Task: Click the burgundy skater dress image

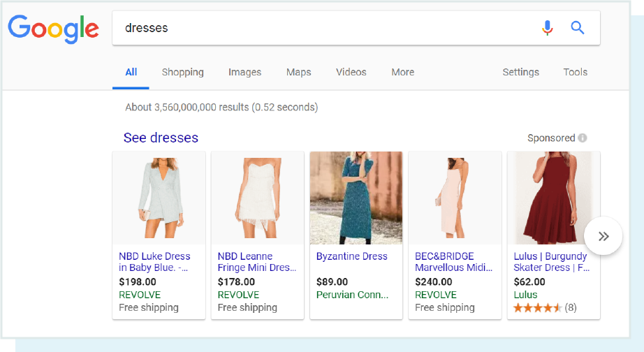Action: [x=552, y=198]
